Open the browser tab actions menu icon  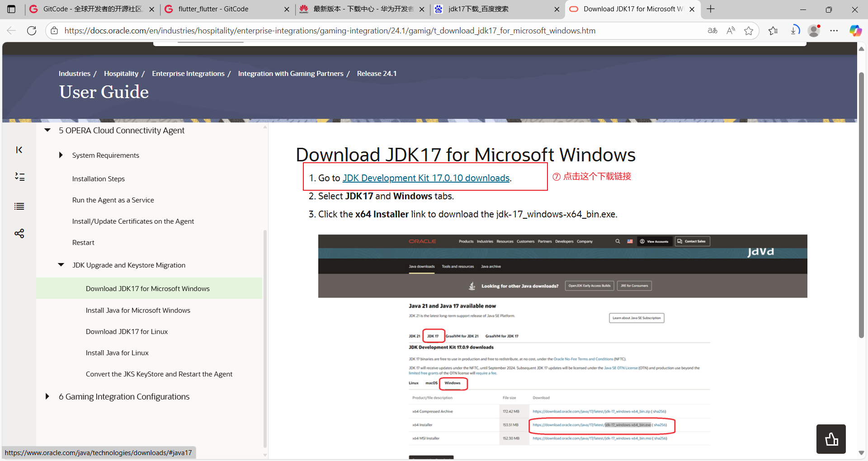tap(11, 9)
